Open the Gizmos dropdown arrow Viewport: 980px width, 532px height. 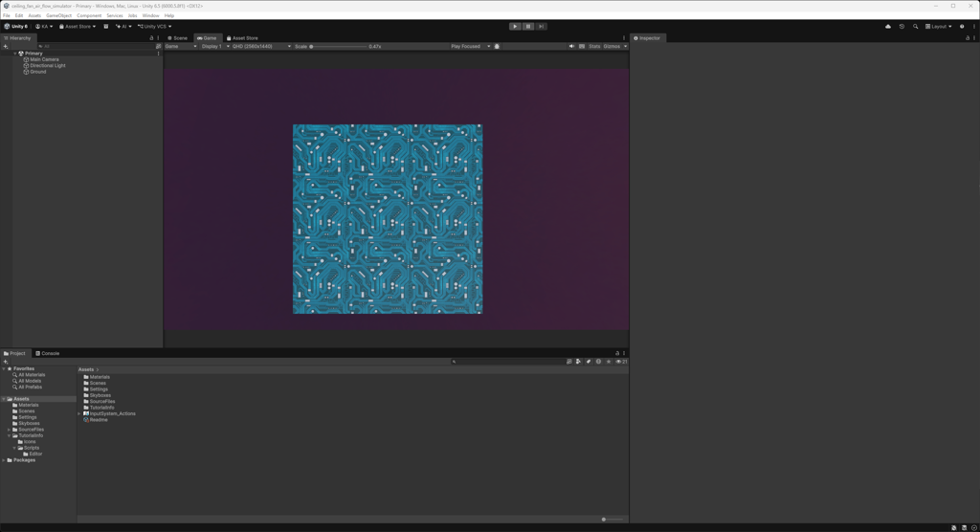pos(625,46)
